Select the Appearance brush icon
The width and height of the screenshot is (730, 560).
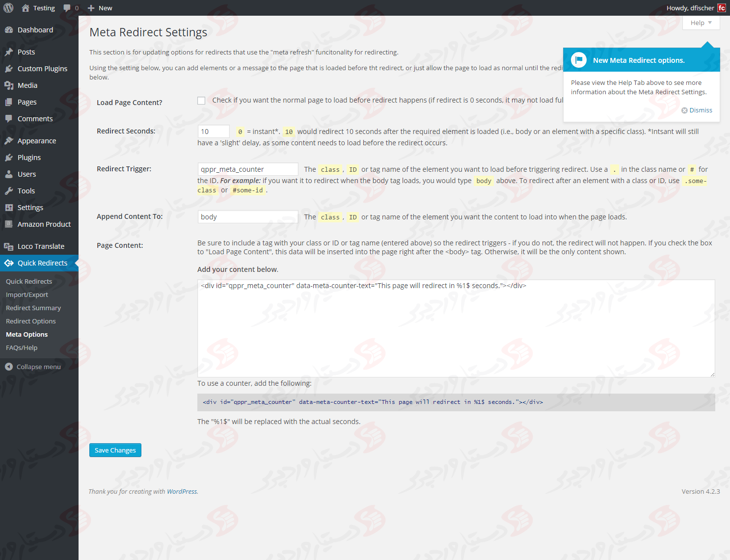[x=9, y=140]
